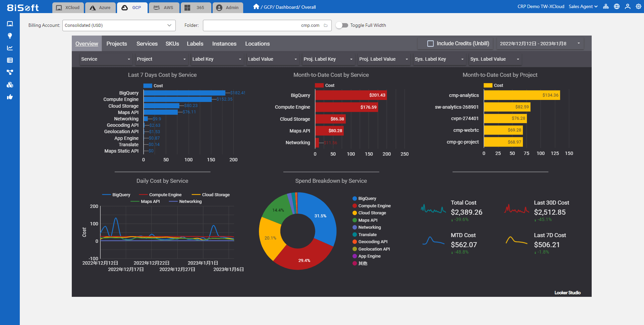This screenshot has width=644, height=325.
Task: Click the folder icon in Folder field
Action: click(325, 25)
